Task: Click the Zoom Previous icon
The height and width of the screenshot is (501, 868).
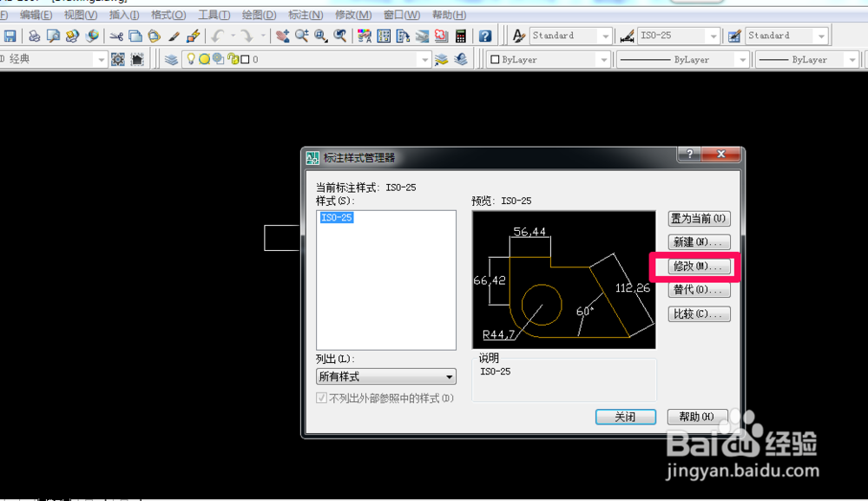Action: 340,36
